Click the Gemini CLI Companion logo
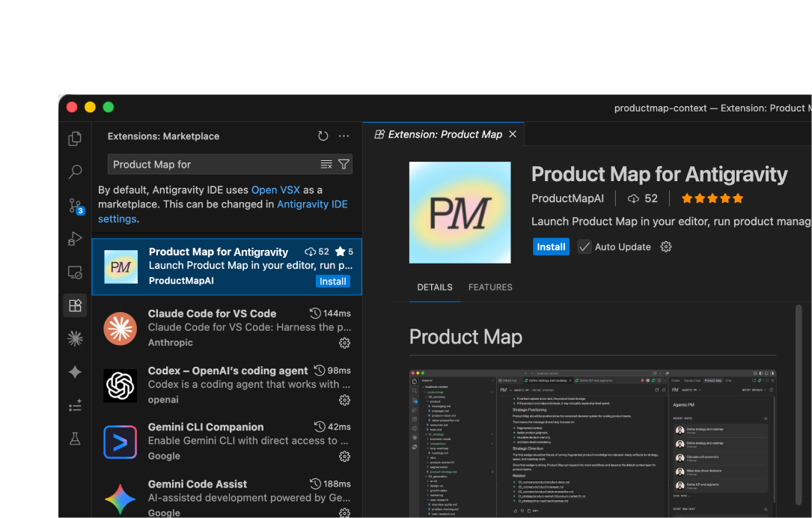Viewport: 812px width, 518px height. 120,442
